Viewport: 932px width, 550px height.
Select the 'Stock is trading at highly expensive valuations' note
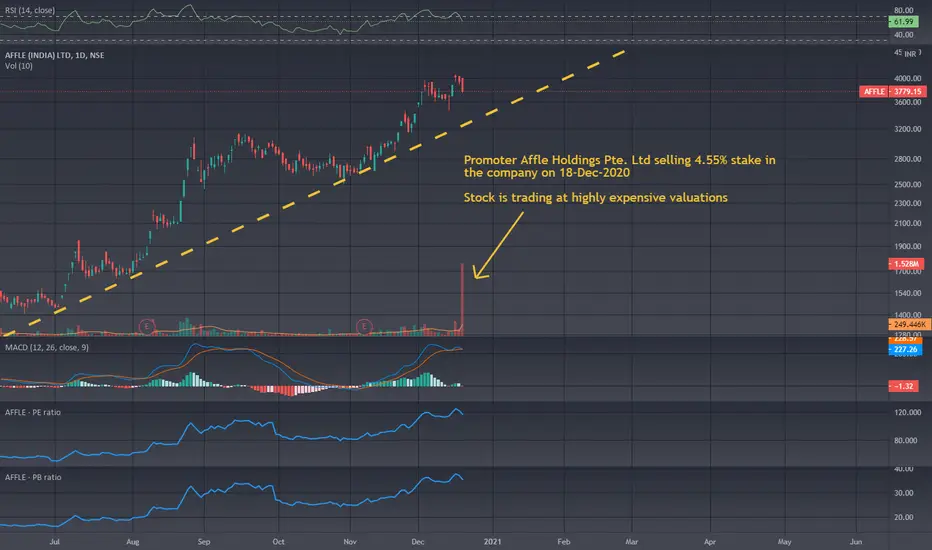tap(596, 197)
